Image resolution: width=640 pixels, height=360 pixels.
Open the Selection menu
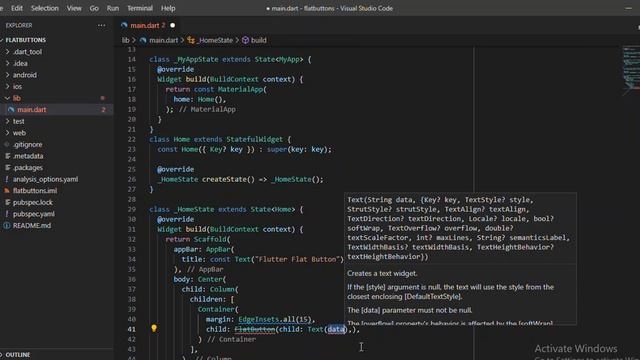(44, 8)
